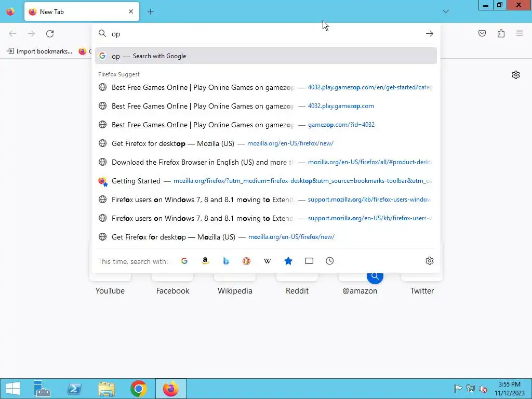Open suggestion with URL 4032.play.gamezop.com
Image resolution: width=532 pixels, height=399 pixels.
click(x=266, y=106)
